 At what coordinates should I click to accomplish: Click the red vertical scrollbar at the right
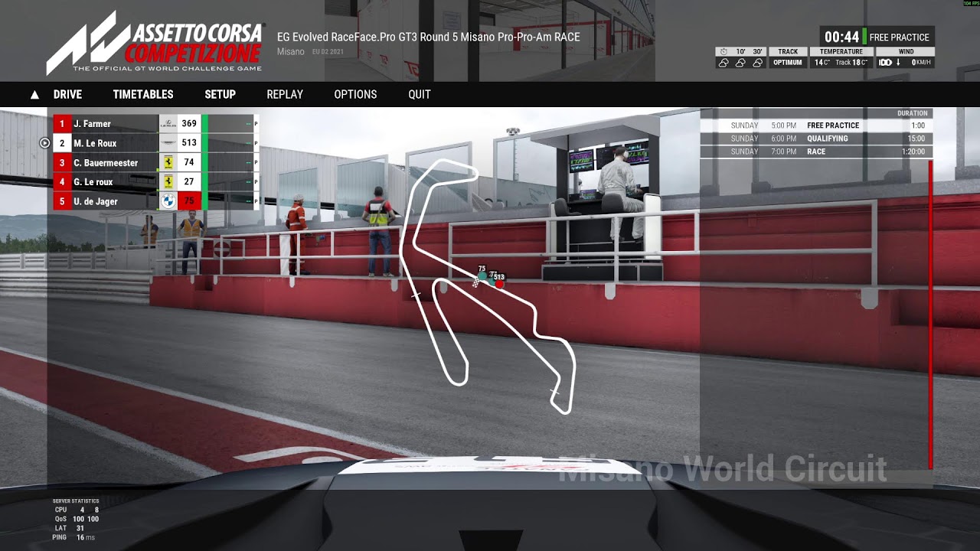point(931,314)
